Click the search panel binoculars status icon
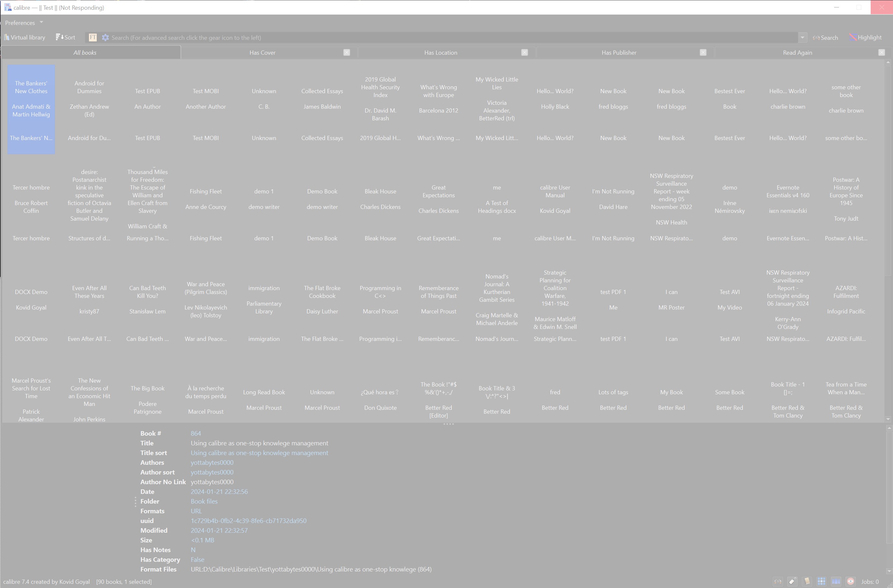Image resolution: width=893 pixels, height=588 pixels. click(778, 581)
